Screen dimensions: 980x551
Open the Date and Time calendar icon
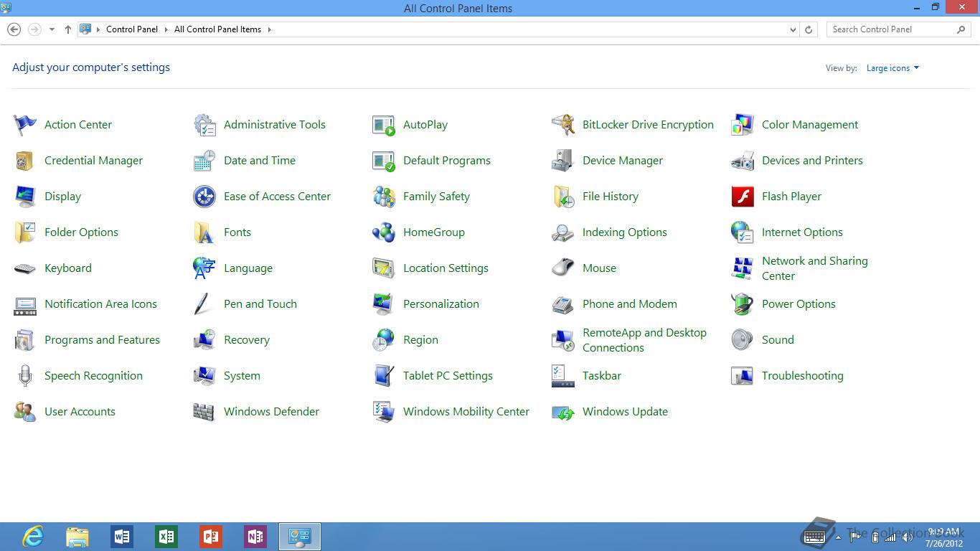point(204,161)
